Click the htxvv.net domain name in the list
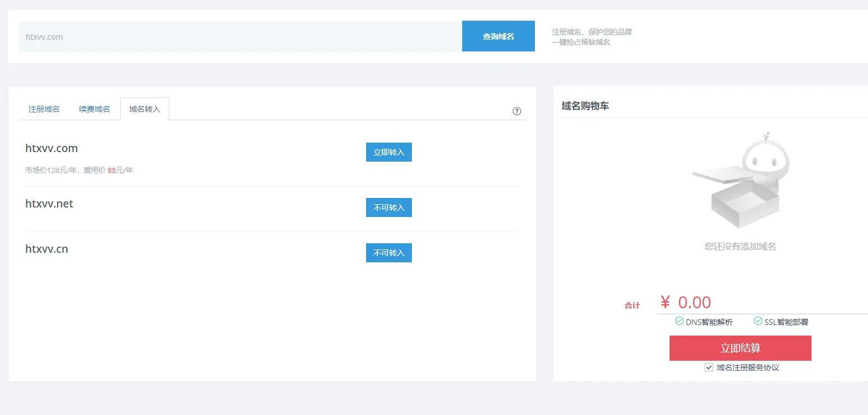The width and height of the screenshot is (868, 415). pos(49,204)
